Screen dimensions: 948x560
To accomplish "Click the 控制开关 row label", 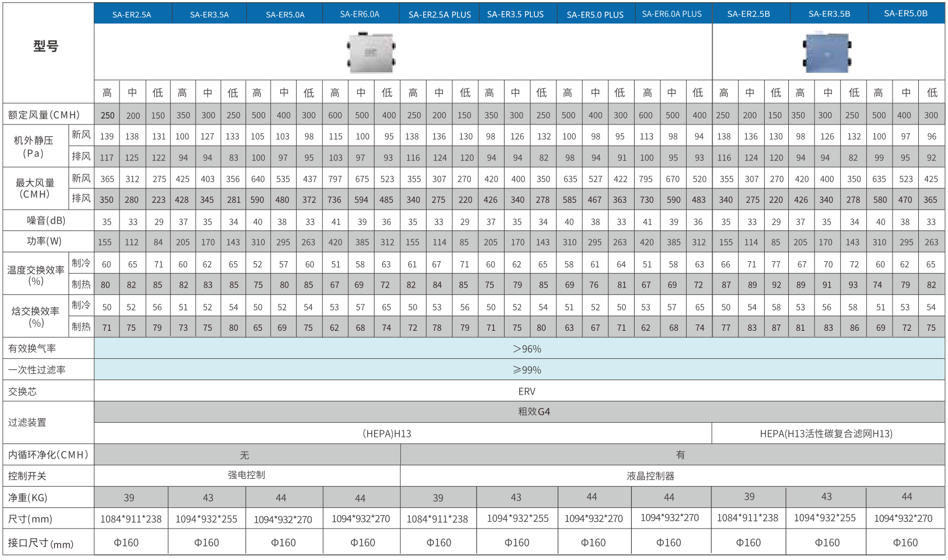I will [x=27, y=476].
